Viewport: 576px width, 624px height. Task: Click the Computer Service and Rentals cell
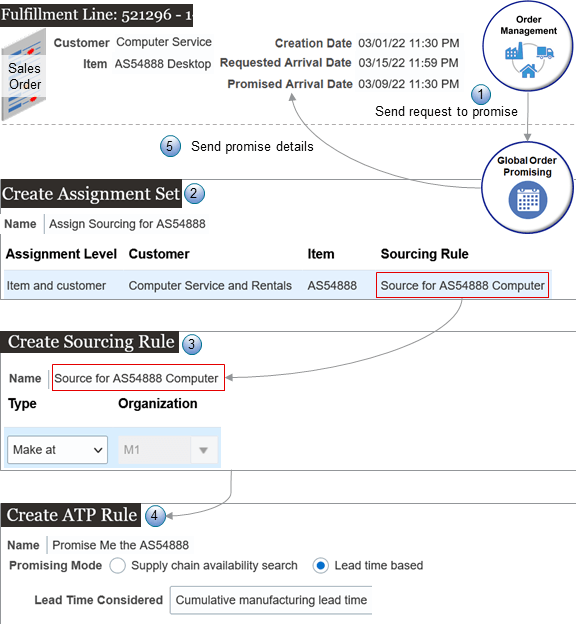[210, 285]
